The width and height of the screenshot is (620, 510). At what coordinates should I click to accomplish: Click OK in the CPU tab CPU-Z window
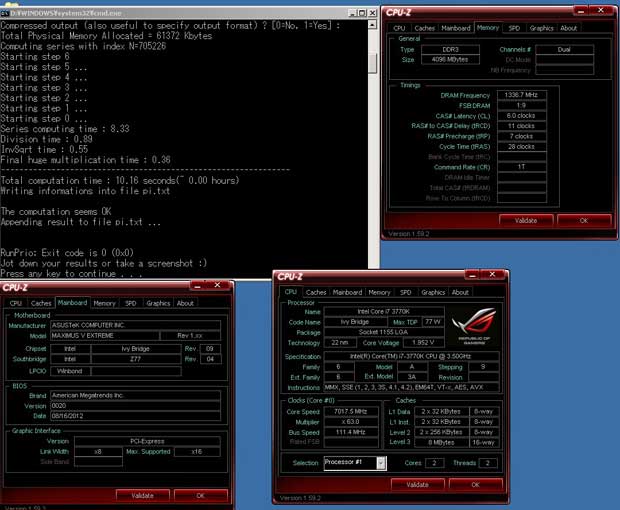coord(476,484)
